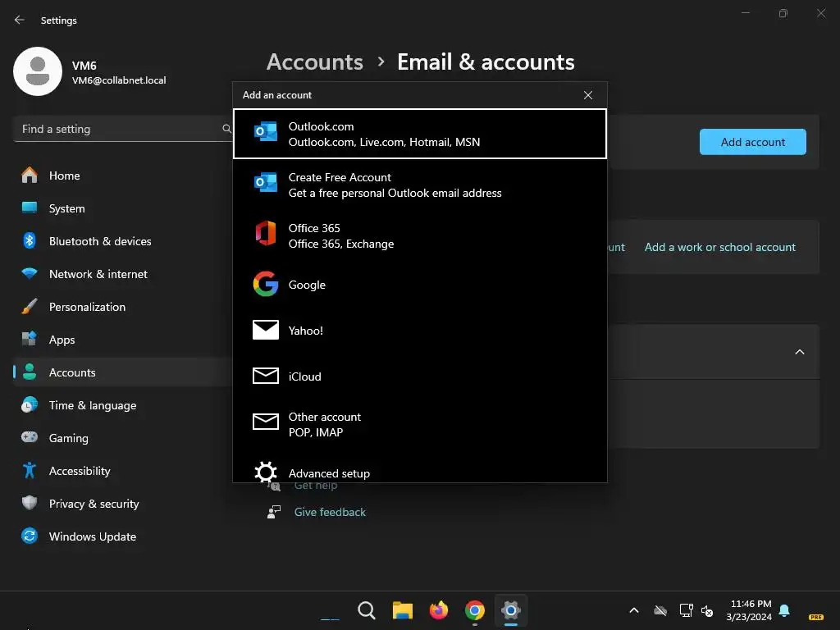
Task: Select Other account POP, IMAP
Action: point(420,424)
